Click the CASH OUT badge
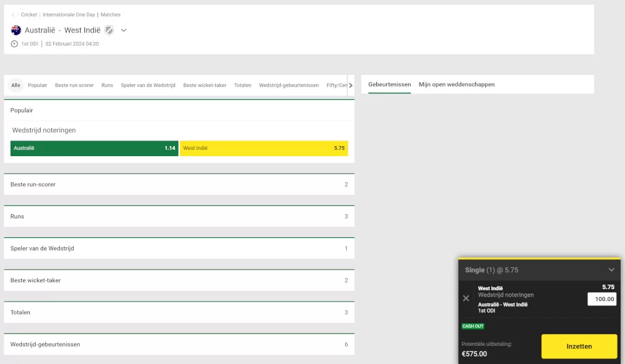 tap(472, 326)
